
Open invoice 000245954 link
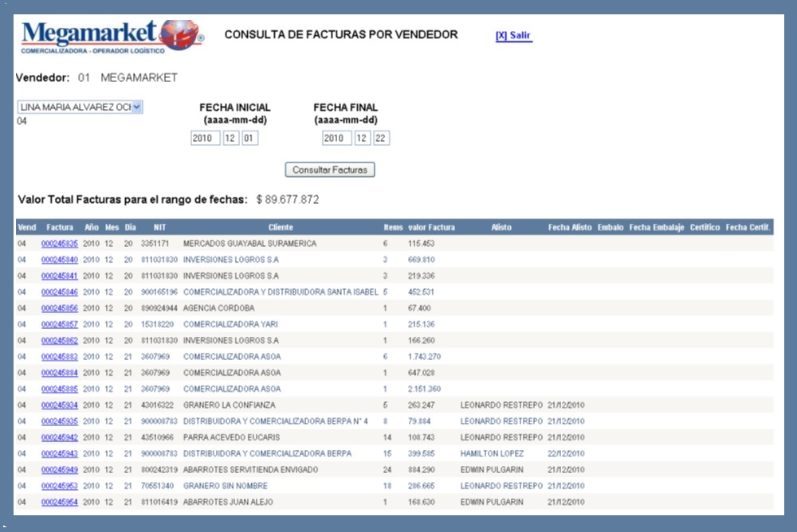pos(60,503)
